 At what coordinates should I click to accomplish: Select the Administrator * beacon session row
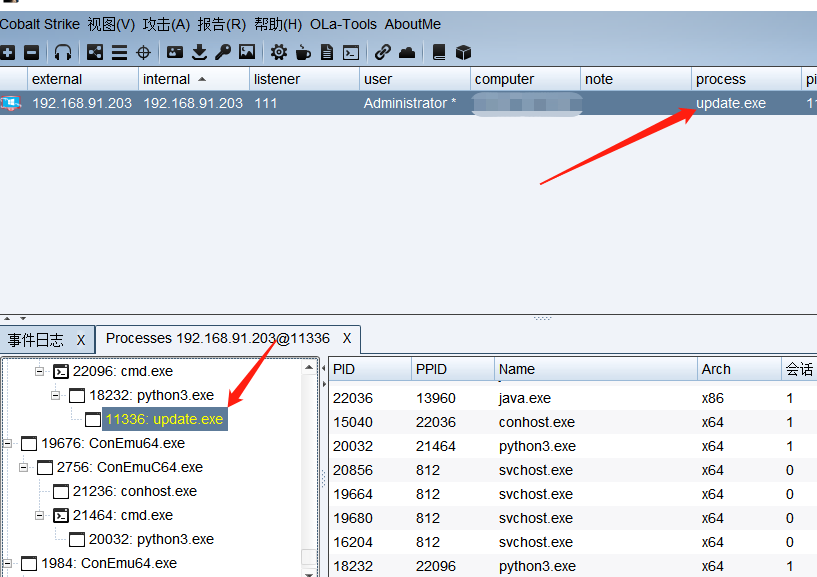pos(408,103)
